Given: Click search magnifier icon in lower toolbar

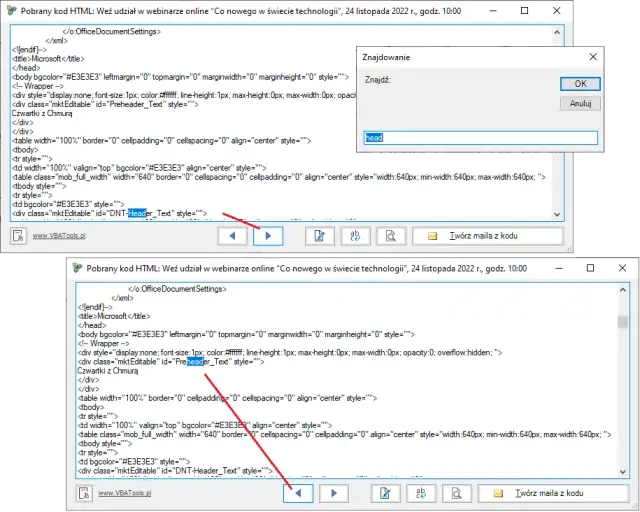Looking at the screenshot, I should pyautogui.click(x=455, y=493).
